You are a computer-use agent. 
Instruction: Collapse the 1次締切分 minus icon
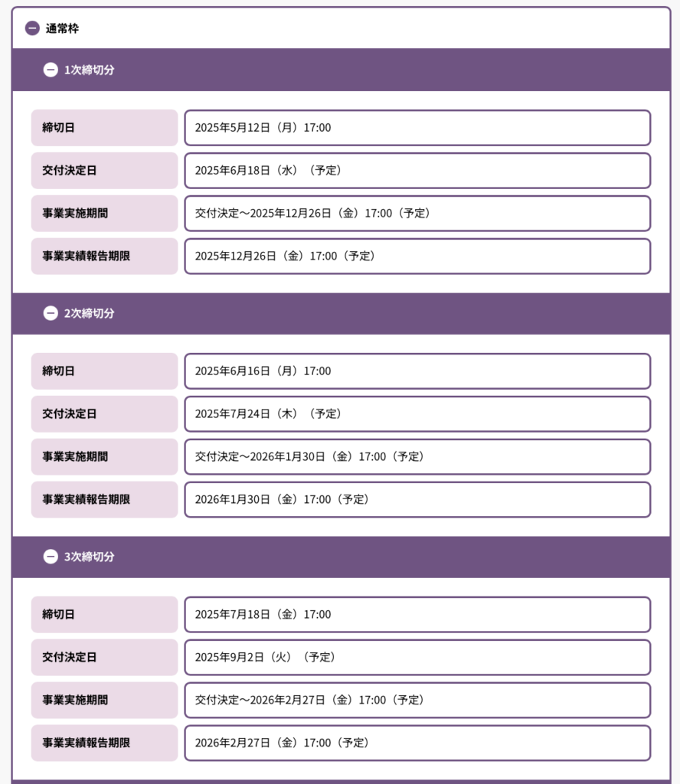51,70
